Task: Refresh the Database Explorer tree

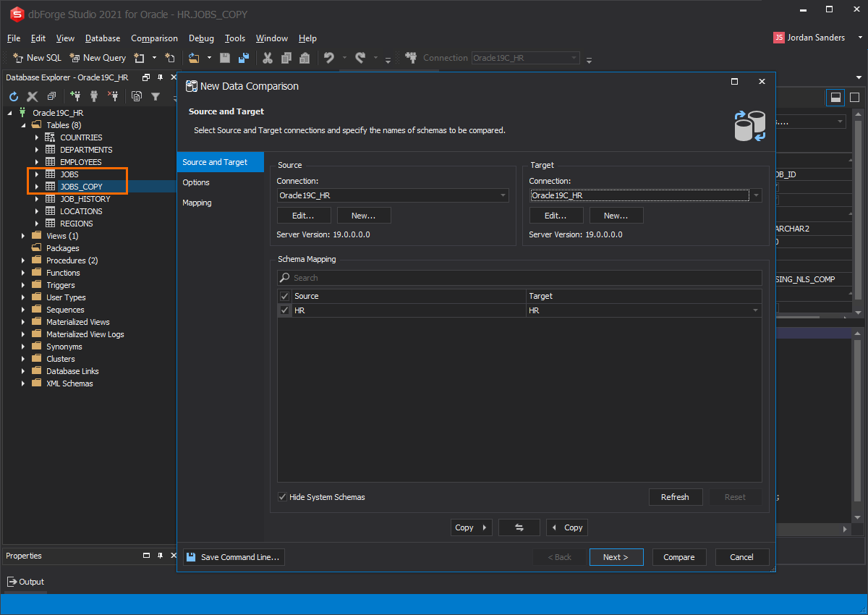Action: (x=13, y=96)
